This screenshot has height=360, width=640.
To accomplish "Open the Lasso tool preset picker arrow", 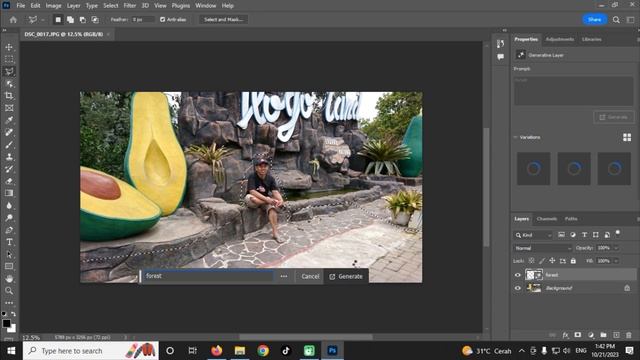I will (x=42, y=20).
